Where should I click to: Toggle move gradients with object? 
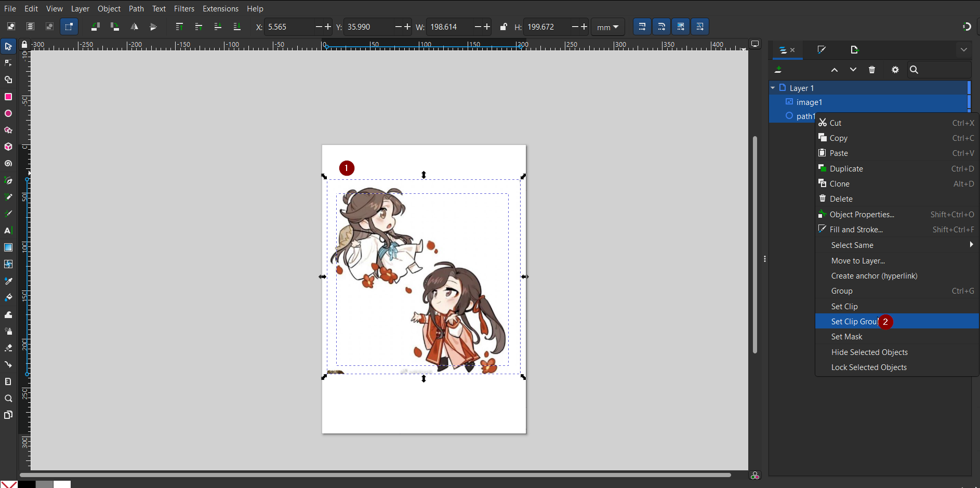[681, 27]
